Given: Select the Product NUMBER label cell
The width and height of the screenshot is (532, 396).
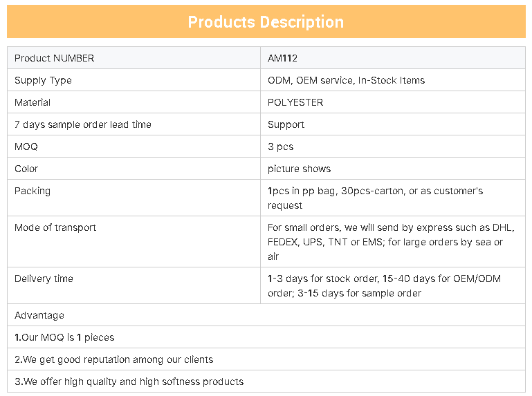Looking at the screenshot, I should pos(134,58).
